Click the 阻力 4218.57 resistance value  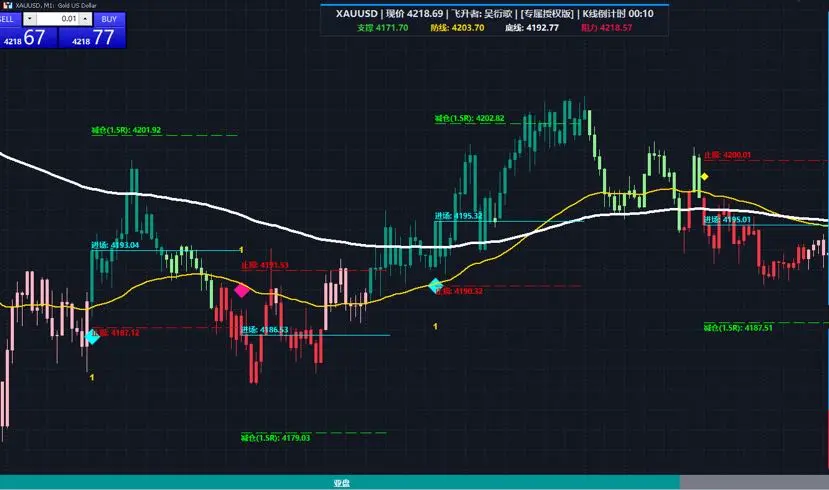click(606, 27)
